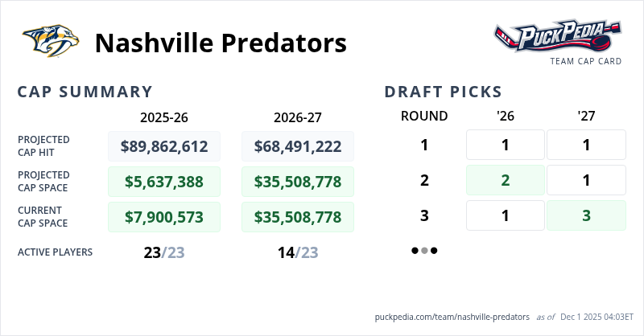Viewport: 644px width, 336px height.
Task: Open the puckpedia.com/team/nashville-predators link
Action: click(x=452, y=317)
